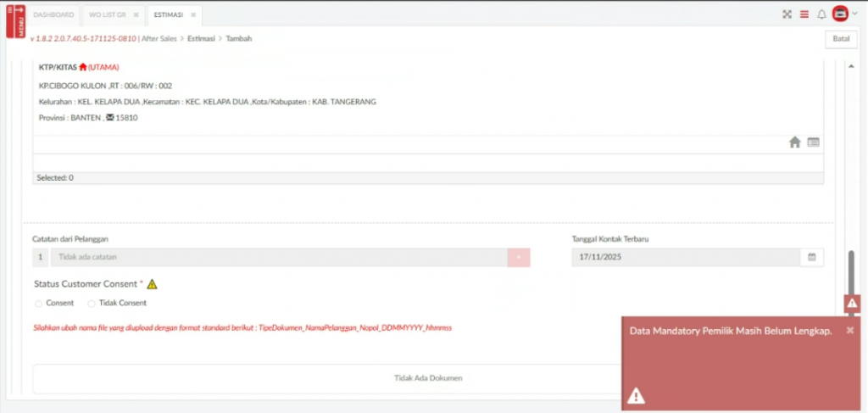Image resolution: width=868 pixels, height=413 pixels.
Task: Dismiss the Data Mandatory error notification
Action: pos(849,330)
